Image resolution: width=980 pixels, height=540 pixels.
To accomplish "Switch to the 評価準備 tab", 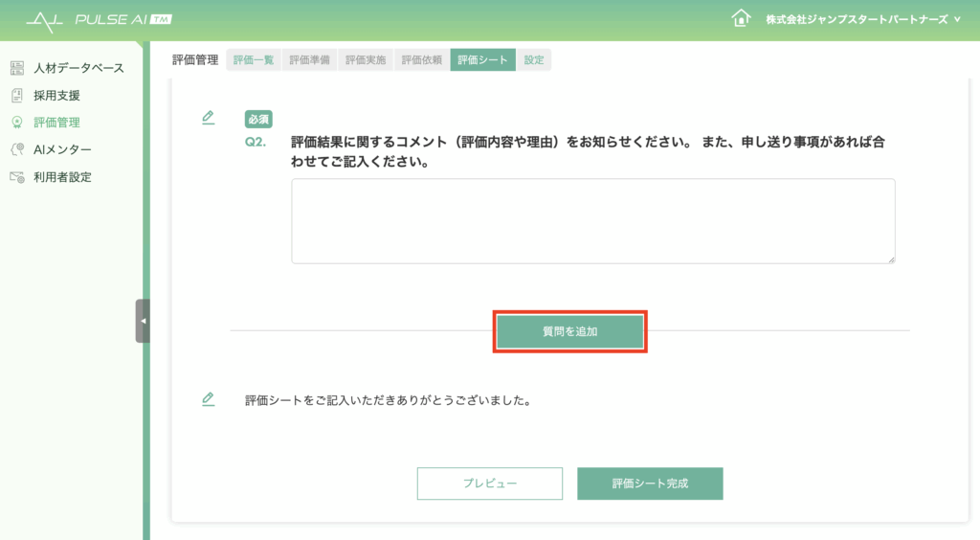I will tap(309, 60).
